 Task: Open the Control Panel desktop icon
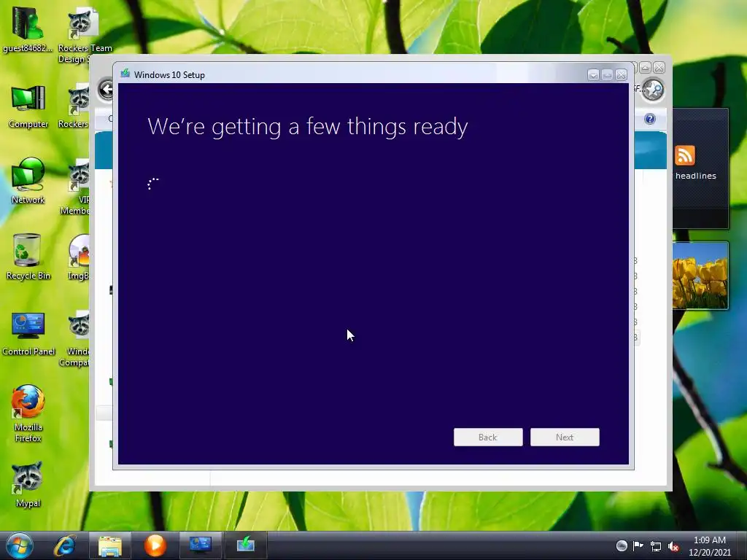[x=28, y=333]
